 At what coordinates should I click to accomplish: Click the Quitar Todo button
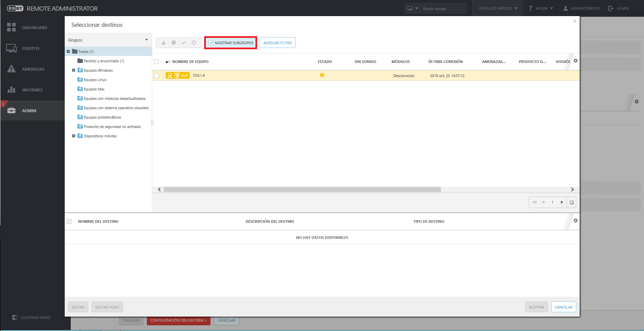click(107, 307)
